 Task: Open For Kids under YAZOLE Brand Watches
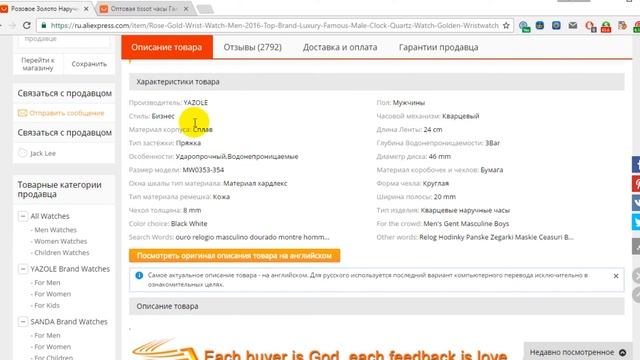tap(47, 305)
